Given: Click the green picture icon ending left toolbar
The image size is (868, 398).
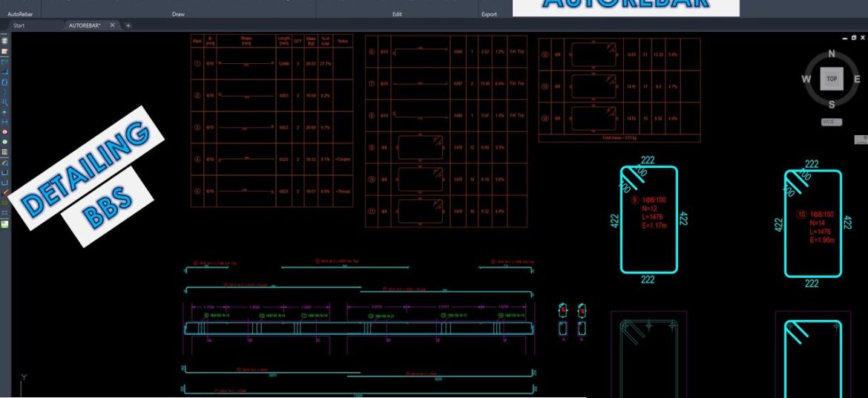Looking at the screenshot, I should coord(5,224).
